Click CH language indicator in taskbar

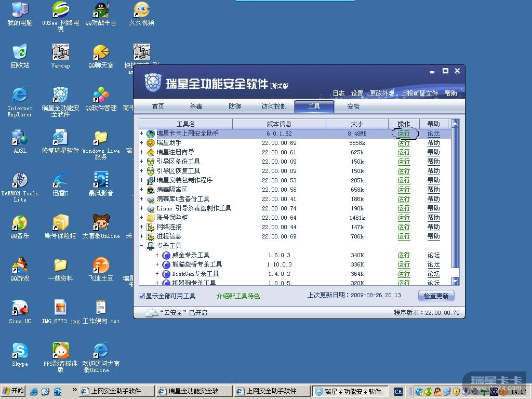(398, 392)
